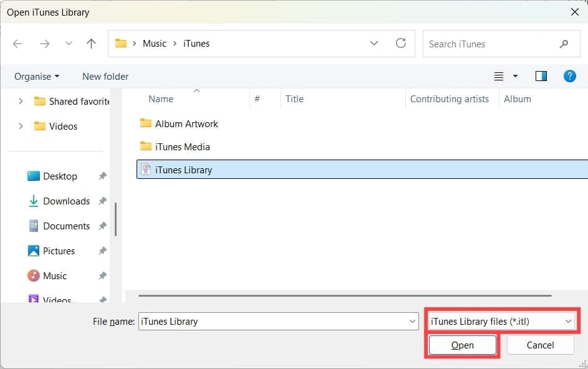
Task: Click the iTunes Media folder icon
Action: pyautogui.click(x=145, y=146)
